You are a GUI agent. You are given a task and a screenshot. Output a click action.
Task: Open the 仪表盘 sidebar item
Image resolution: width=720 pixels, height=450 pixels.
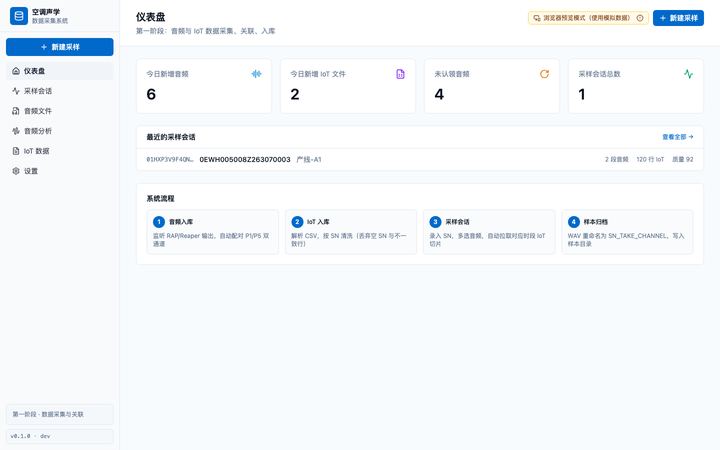(x=60, y=71)
